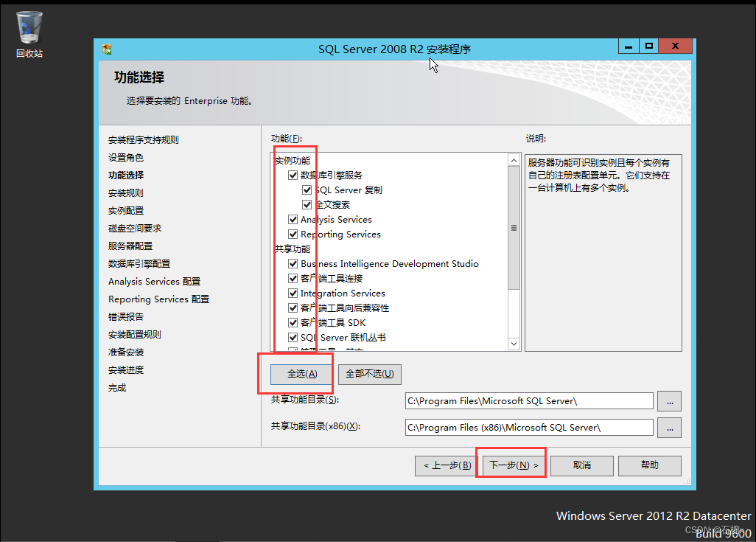Toggle the 客户端工具 SDK checkbox
This screenshot has width=756, height=542.
[x=293, y=322]
